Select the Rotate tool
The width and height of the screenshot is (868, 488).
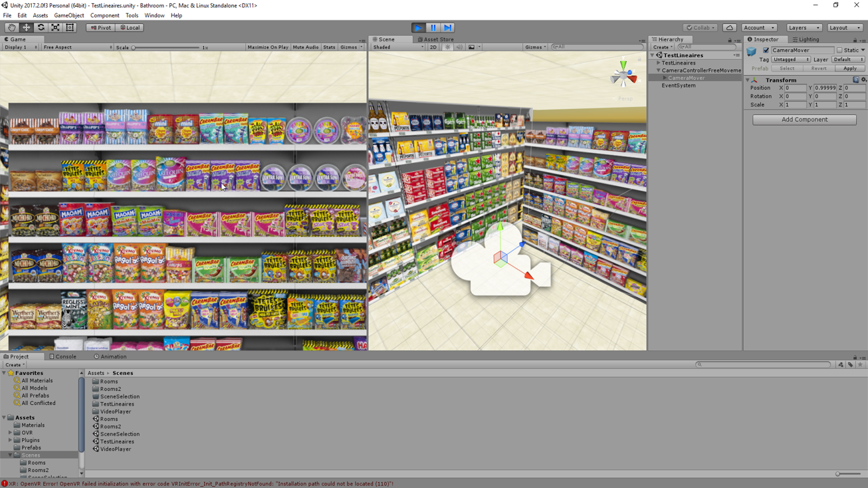coord(41,28)
